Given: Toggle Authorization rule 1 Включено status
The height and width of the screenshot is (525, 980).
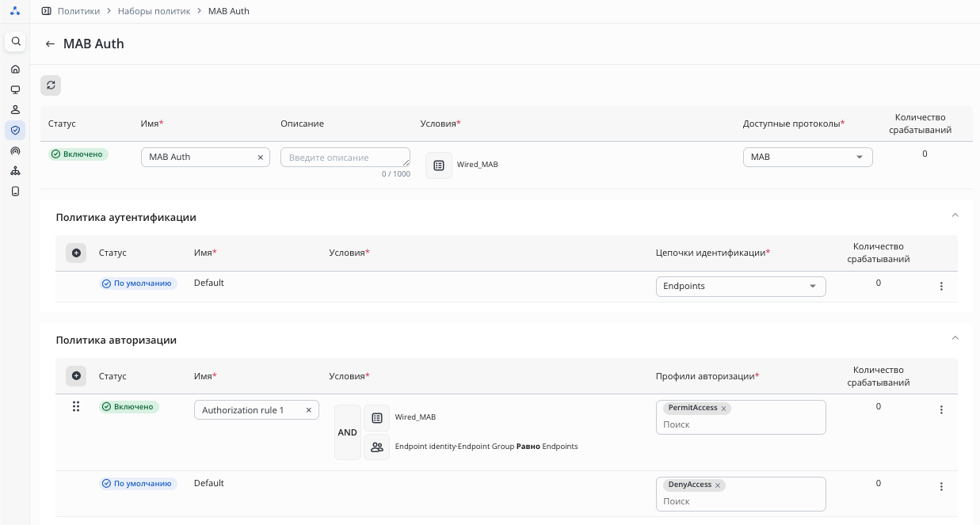Looking at the screenshot, I should [129, 407].
